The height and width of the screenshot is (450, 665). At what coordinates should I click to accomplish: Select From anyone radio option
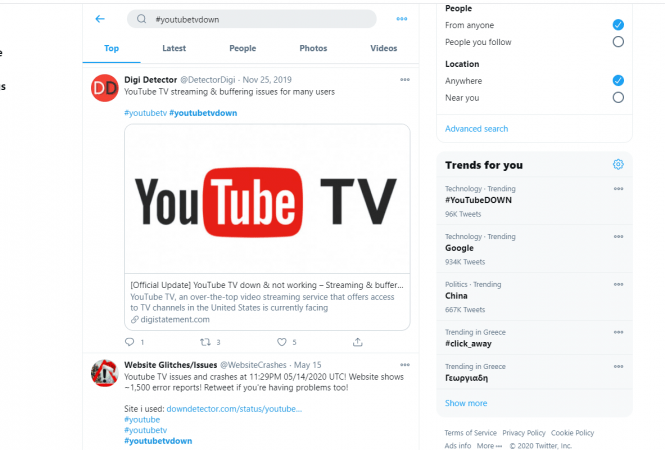pyautogui.click(x=618, y=25)
